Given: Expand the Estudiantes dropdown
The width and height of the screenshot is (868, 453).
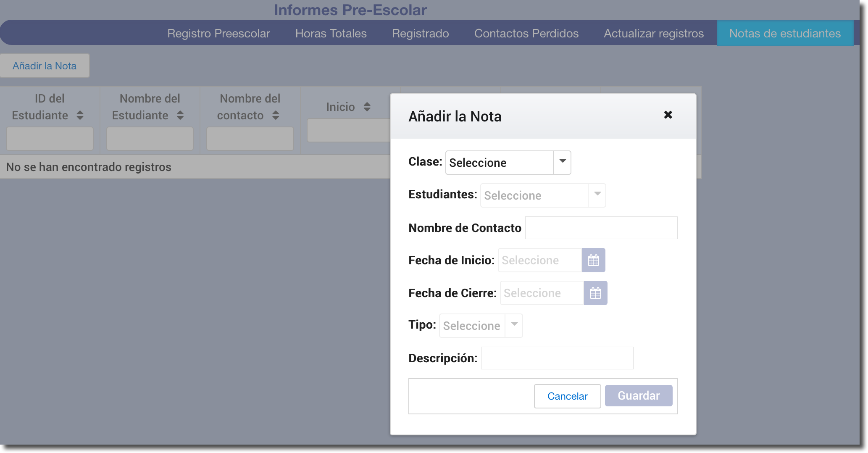Looking at the screenshot, I should click(597, 195).
